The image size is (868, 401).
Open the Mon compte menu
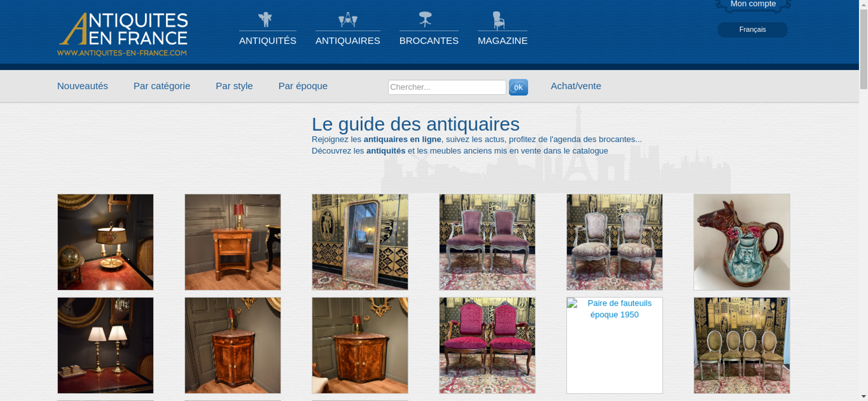(x=753, y=4)
